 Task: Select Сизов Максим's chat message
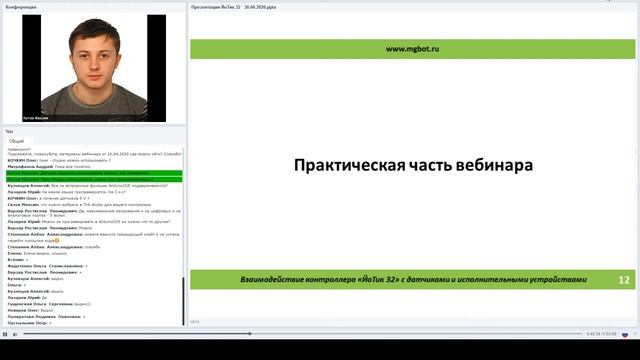tap(79, 204)
